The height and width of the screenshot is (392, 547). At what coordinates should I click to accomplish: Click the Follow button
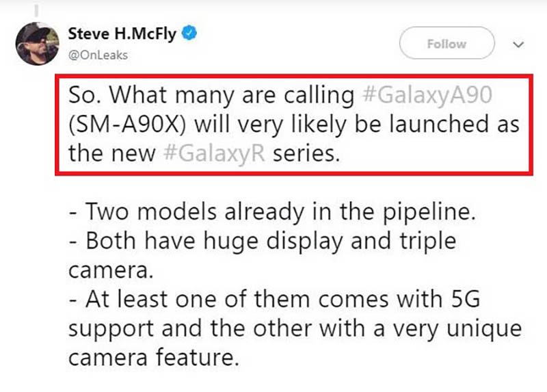446,44
